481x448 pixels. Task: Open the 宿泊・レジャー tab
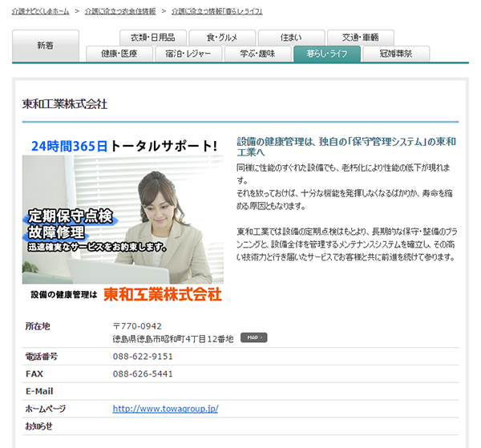pyautogui.click(x=188, y=54)
